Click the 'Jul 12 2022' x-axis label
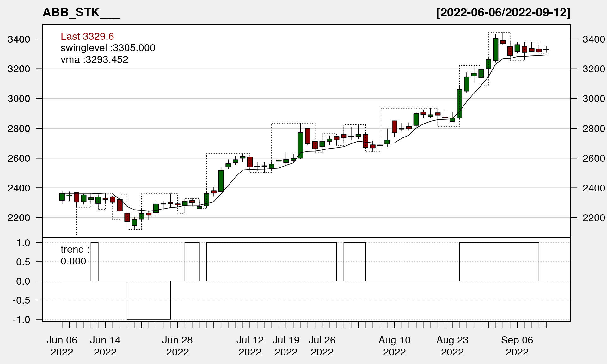This screenshot has height=364, width=607. point(250,346)
